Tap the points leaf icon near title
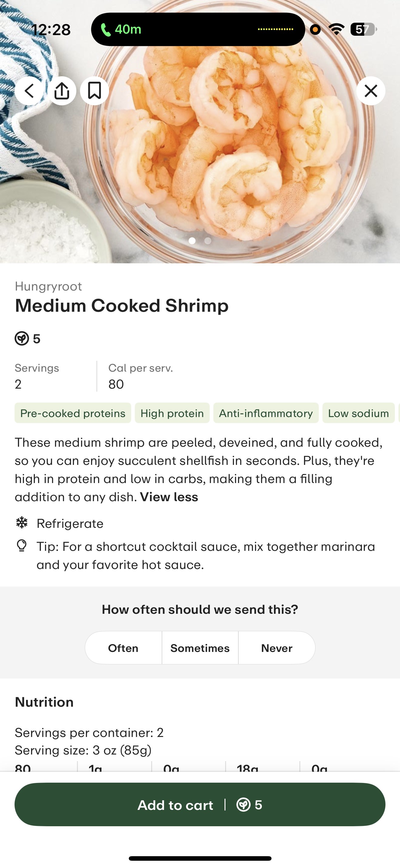The width and height of the screenshot is (400, 868). [x=22, y=338]
